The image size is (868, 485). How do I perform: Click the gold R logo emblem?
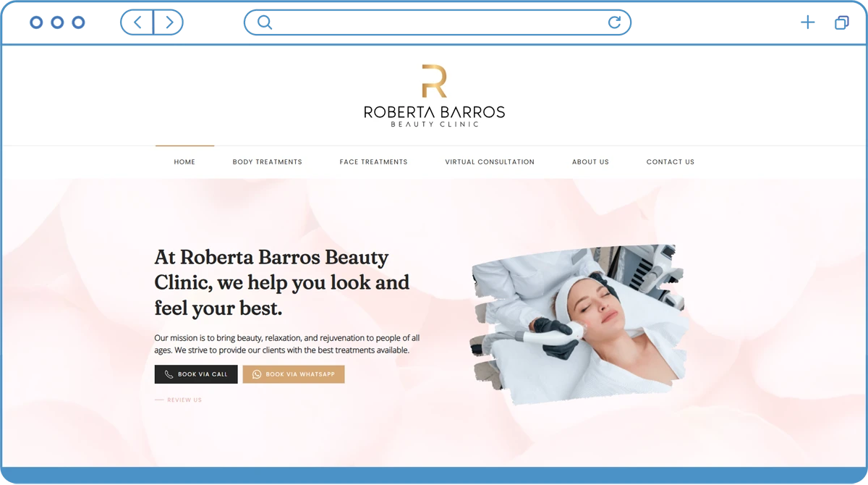tap(434, 81)
